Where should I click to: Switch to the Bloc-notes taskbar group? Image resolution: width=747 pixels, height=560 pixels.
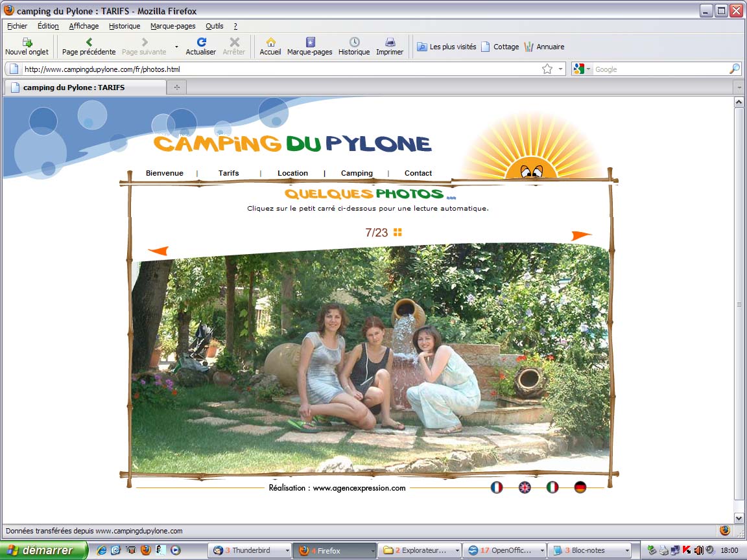click(590, 550)
